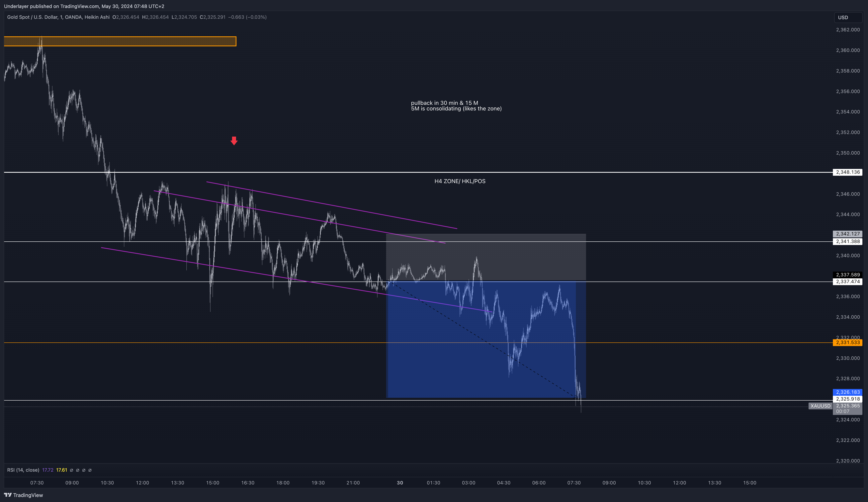Click the current price label 2,325.365
The height and width of the screenshot is (502, 868).
click(848, 406)
